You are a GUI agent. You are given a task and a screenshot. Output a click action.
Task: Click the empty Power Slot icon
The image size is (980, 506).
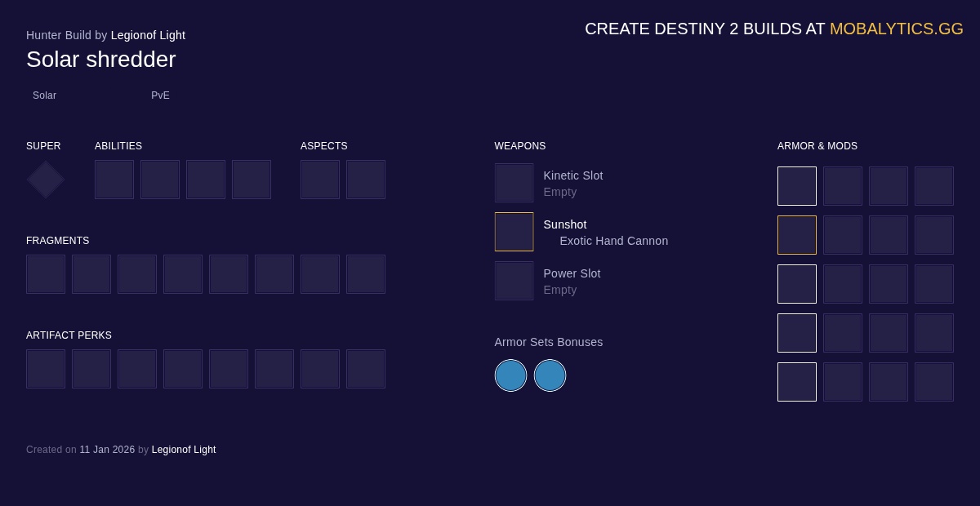[514, 281]
